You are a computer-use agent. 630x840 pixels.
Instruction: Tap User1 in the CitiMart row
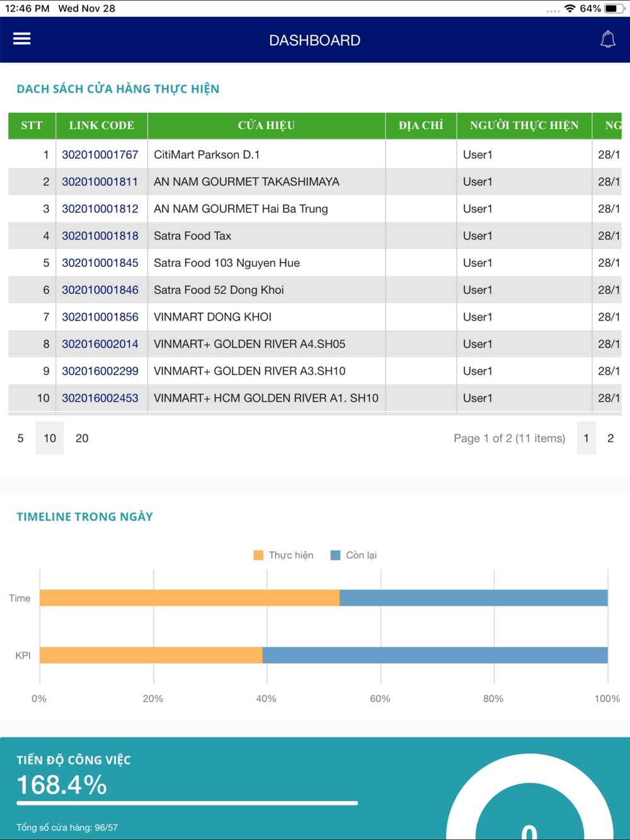click(478, 155)
